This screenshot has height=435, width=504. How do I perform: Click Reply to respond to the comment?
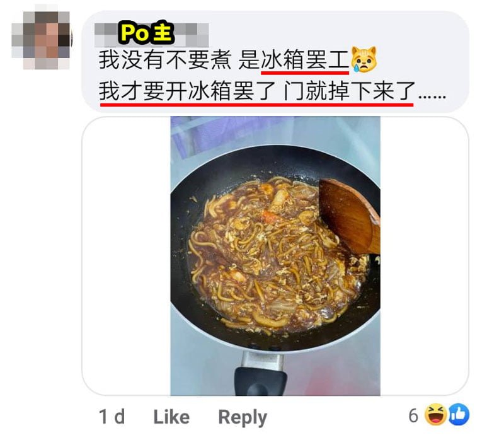243,417
